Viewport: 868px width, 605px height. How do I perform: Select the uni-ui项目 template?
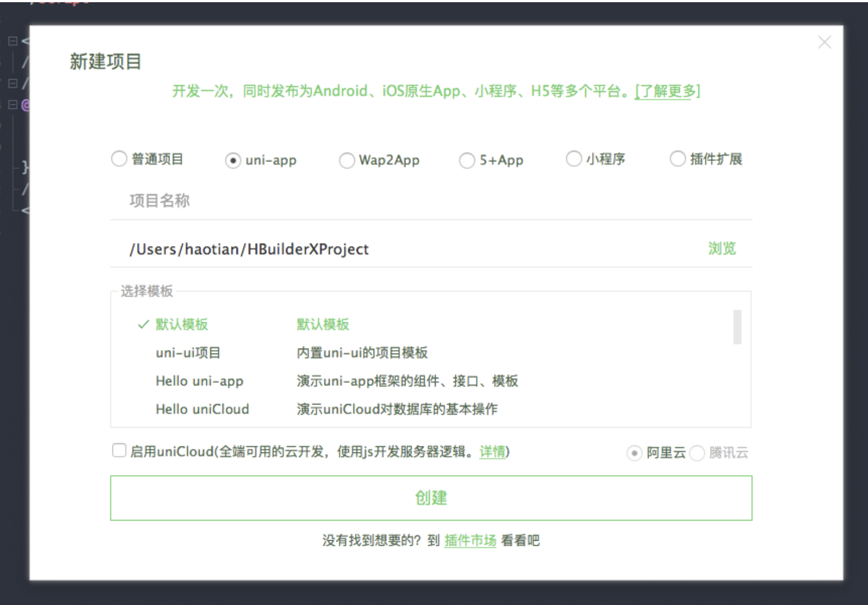coord(188,352)
